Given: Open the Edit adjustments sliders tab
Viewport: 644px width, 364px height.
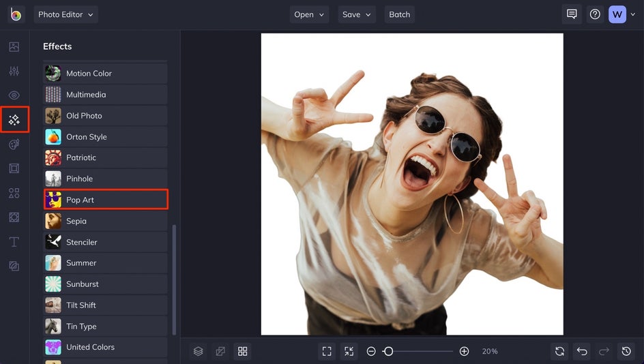Looking at the screenshot, I should click(14, 71).
